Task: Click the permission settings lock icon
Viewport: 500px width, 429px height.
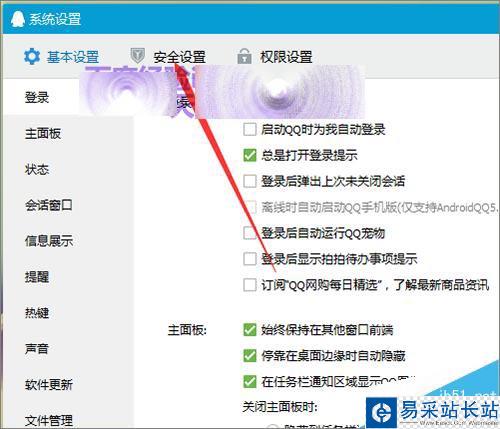Action: pyautogui.click(x=244, y=56)
